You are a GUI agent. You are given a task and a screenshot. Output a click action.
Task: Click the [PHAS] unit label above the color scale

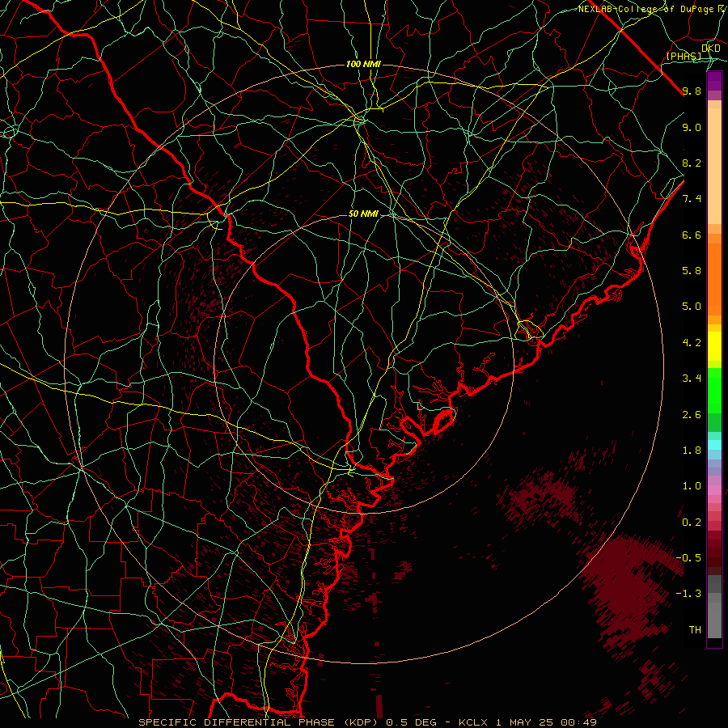point(684,56)
